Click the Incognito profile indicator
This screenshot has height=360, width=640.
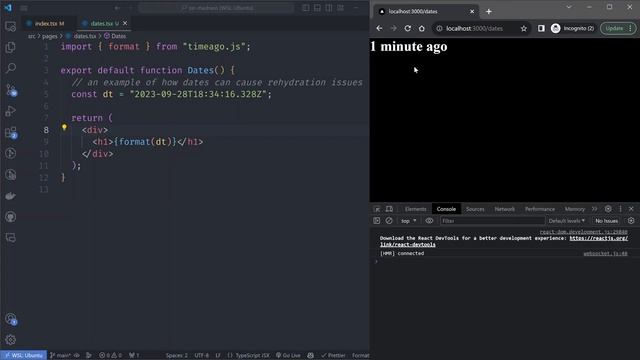tap(573, 28)
